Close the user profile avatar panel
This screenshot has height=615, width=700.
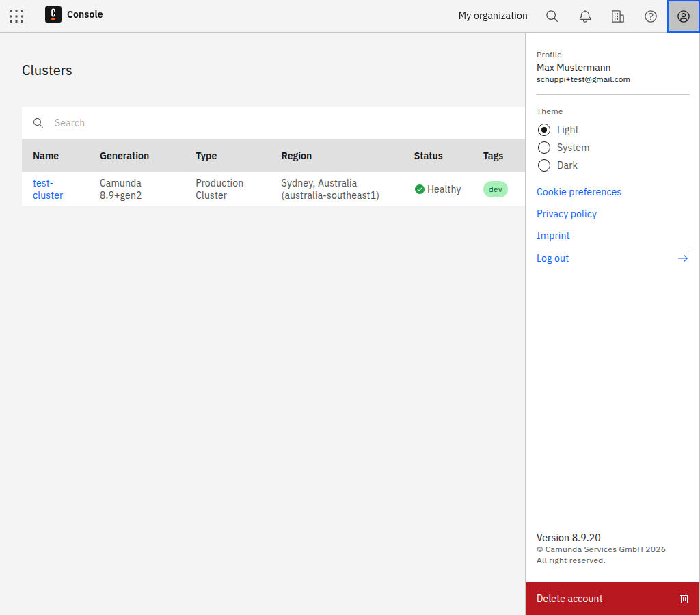pyautogui.click(x=683, y=16)
